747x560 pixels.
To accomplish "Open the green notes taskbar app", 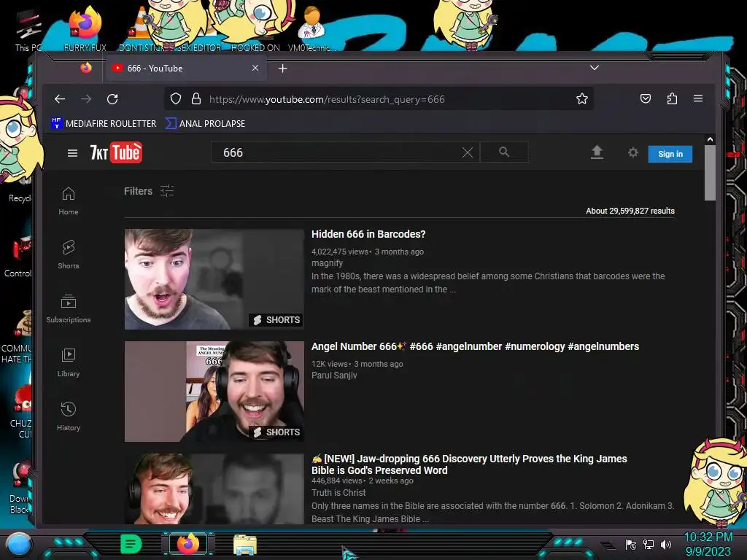I will [x=131, y=544].
